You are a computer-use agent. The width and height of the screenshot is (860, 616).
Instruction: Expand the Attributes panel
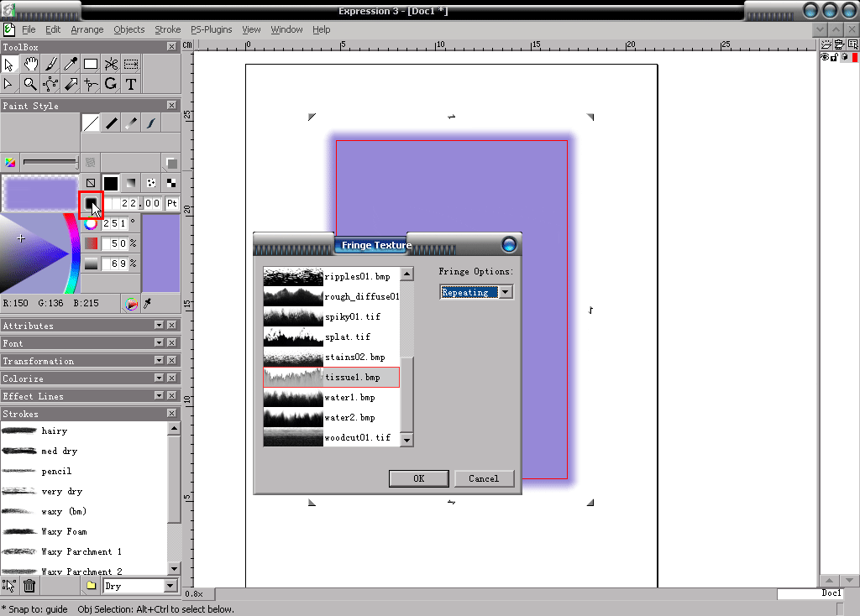point(159,325)
